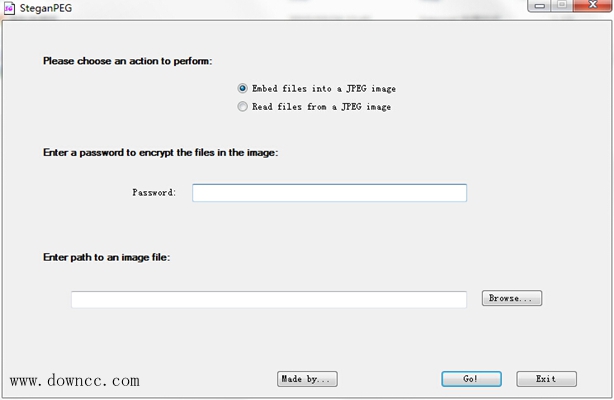Click the Exit button
Viewport: 614px width, 400px height.
coord(546,379)
